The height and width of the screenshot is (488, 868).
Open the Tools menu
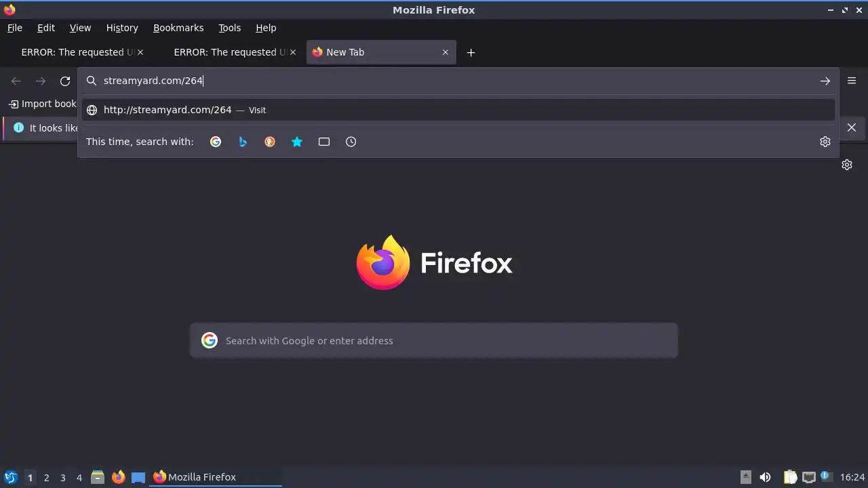point(229,28)
